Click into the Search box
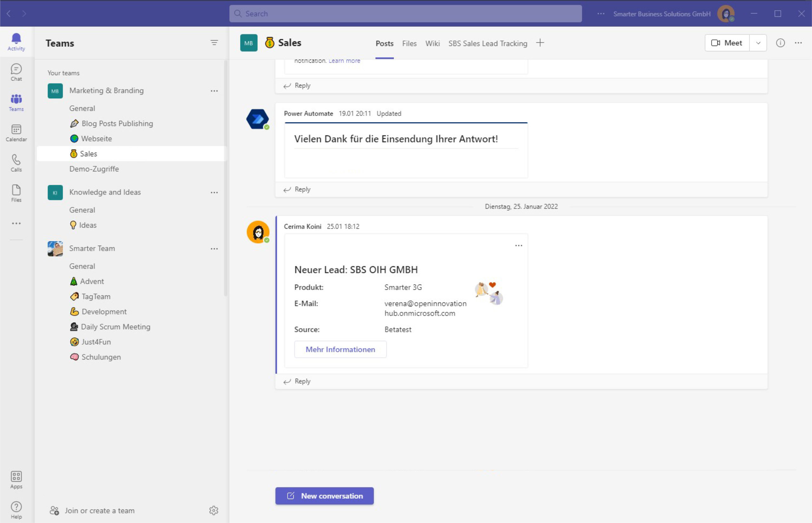The image size is (812, 523). (x=405, y=14)
